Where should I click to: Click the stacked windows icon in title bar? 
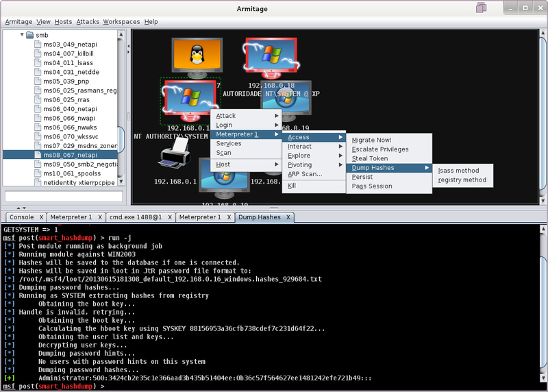(481, 8)
